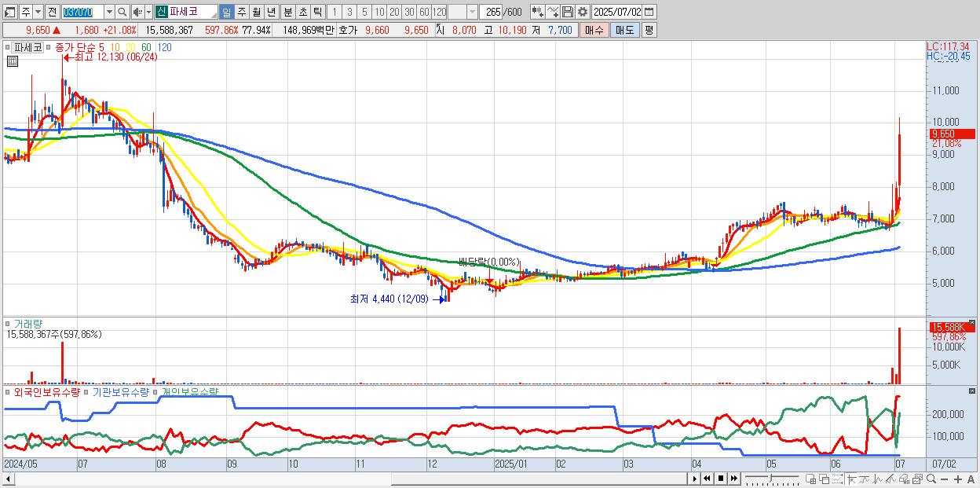Image resolution: width=980 pixels, height=488 pixels.
Task: Choose the 10 interval button
Action: click(378, 12)
